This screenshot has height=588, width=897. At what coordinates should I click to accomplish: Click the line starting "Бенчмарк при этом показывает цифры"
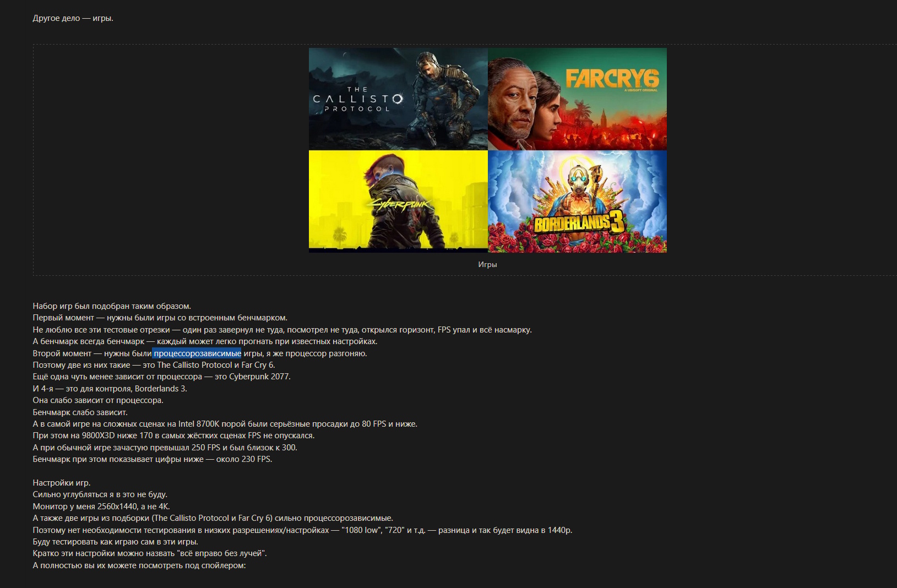click(x=153, y=459)
